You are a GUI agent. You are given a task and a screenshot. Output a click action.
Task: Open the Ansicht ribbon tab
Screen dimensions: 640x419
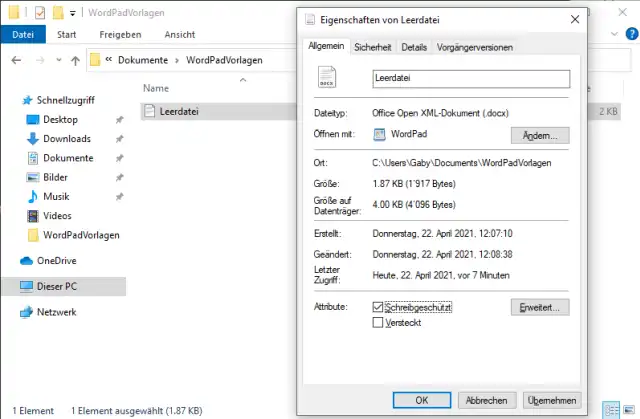[x=180, y=35]
